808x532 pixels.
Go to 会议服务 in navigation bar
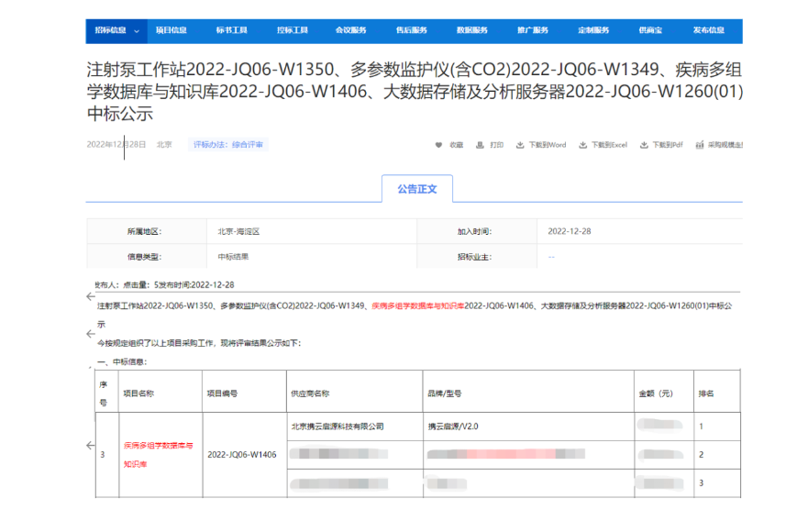tap(350, 30)
